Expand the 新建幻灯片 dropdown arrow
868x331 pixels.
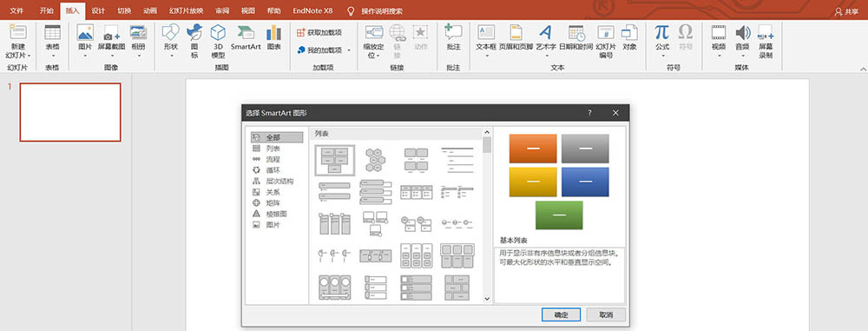29,56
